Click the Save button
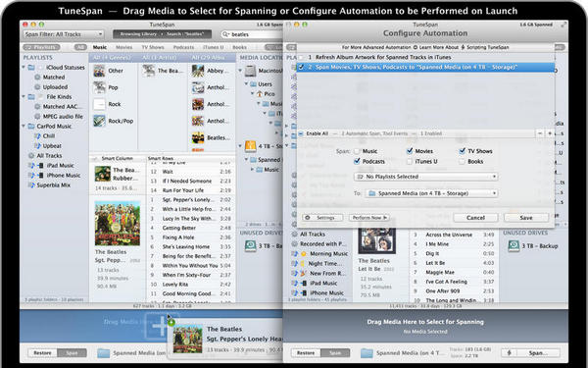 pyautogui.click(x=526, y=218)
